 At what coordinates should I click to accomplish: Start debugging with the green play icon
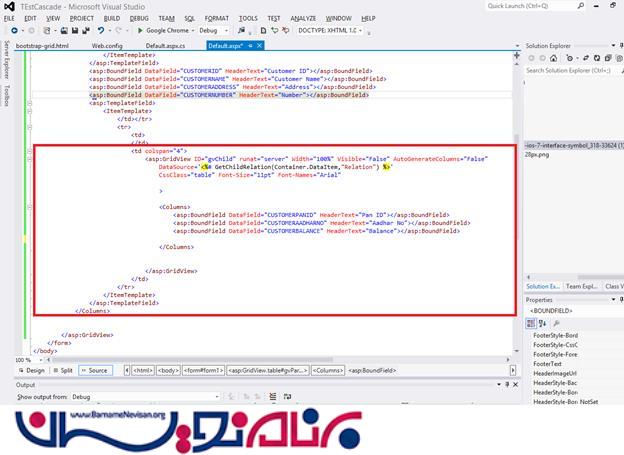coord(138,31)
